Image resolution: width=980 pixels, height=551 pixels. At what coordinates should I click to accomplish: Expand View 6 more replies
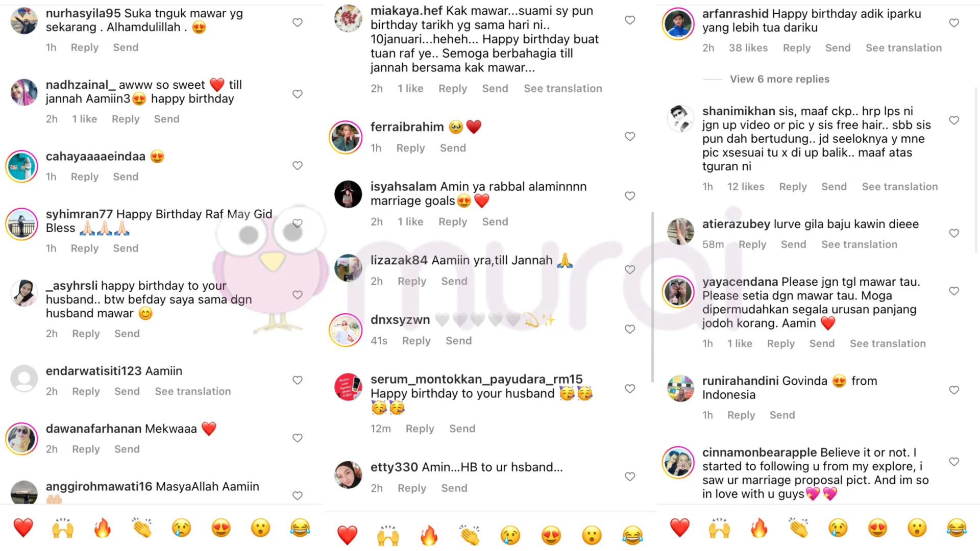(x=779, y=79)
